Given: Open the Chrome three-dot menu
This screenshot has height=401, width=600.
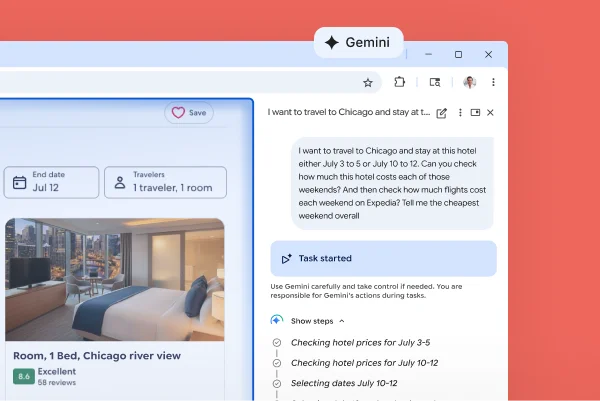Looking at the screenshot, I should point(493,82).
